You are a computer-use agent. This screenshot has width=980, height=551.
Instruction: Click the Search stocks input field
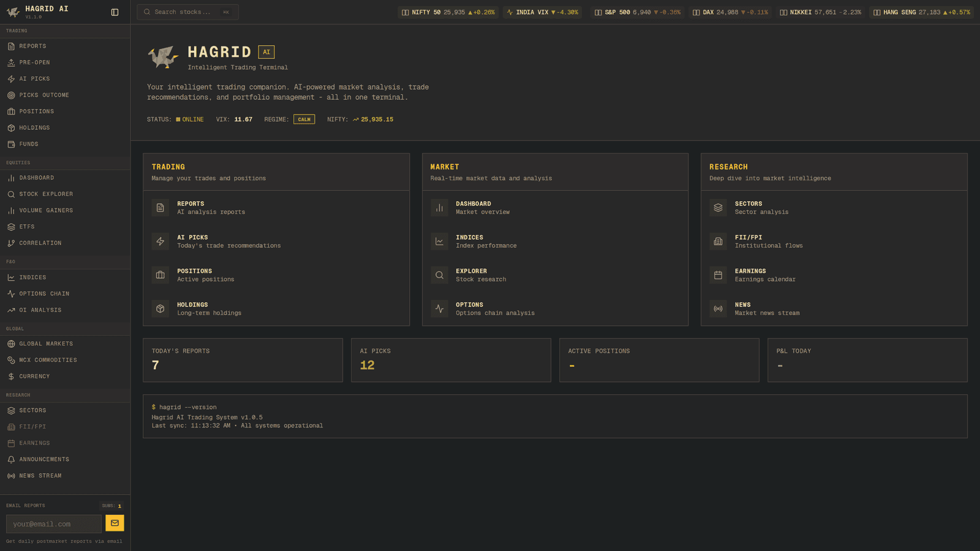tap(187, 12)
